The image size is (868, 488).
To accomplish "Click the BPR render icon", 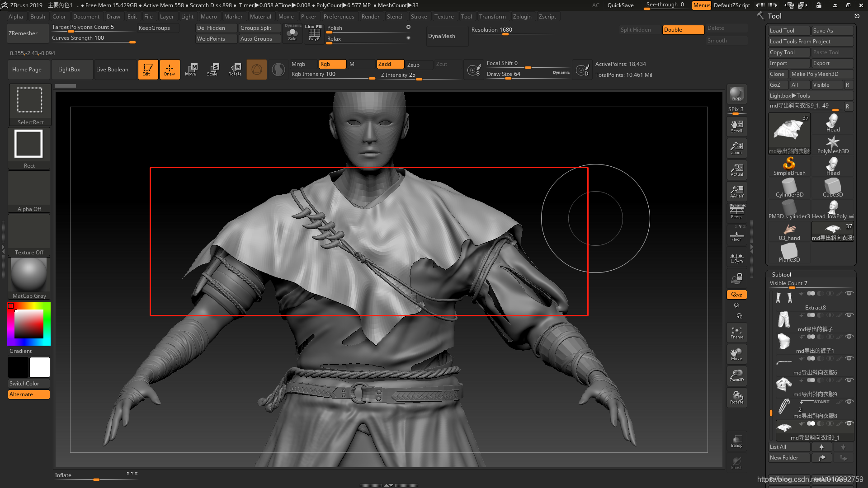I will (736, 94).
